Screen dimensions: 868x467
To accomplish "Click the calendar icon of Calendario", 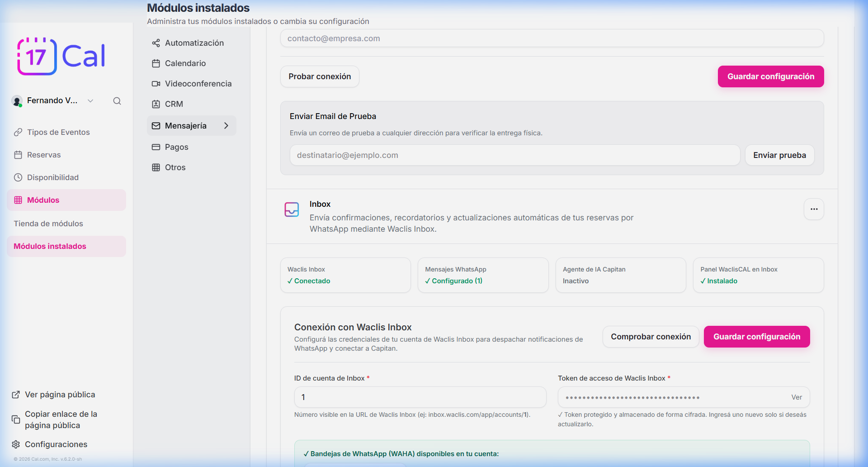I will (156, 63).
